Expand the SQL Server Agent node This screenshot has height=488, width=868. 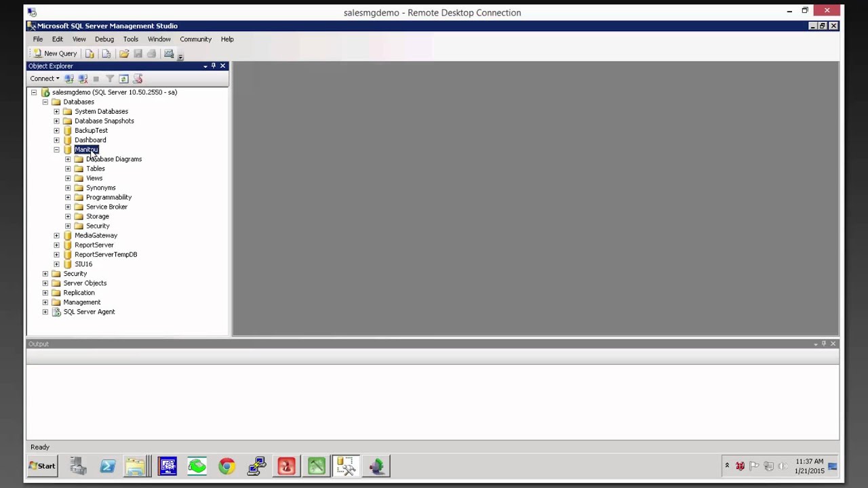pos(45,312)
